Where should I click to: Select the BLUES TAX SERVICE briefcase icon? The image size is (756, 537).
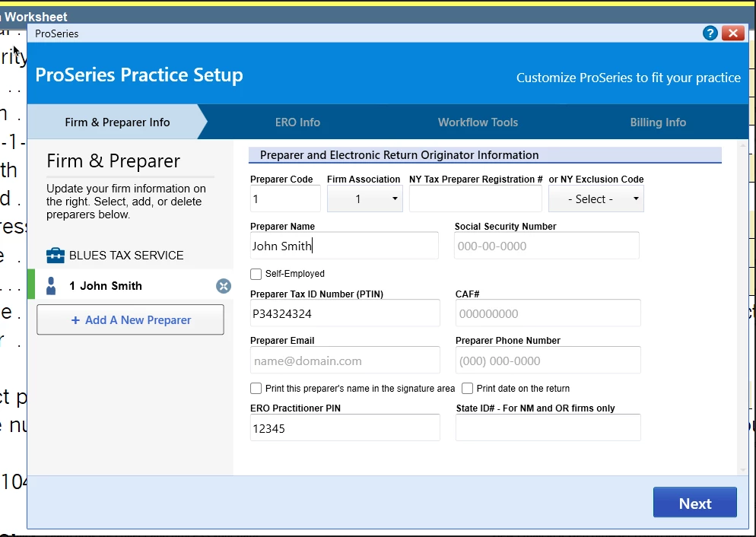point(55,255)
